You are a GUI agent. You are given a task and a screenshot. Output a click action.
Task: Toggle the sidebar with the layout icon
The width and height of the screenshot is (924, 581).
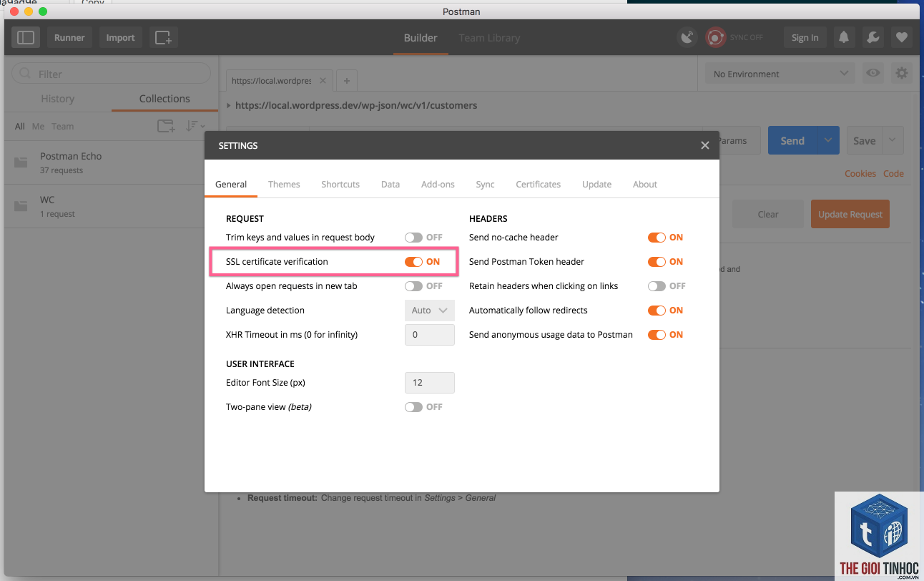pyautogui.click(x=26, y=37)
